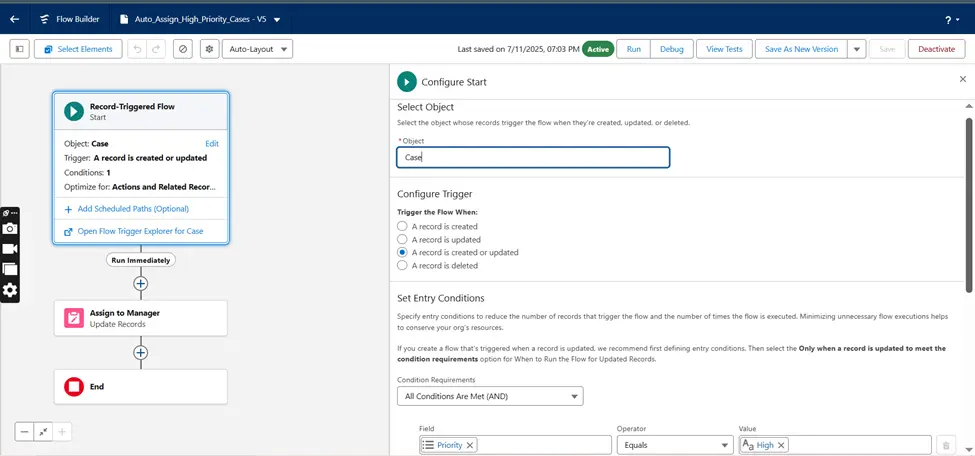The image size is (975, 456).
Task: Select 'A record is deleted' radio
Action: [402, 265]
